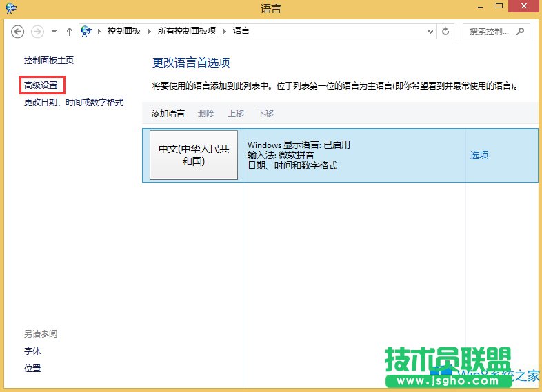
Task: Open 位置 link under 另请参阅
Action: pos(32,369)
